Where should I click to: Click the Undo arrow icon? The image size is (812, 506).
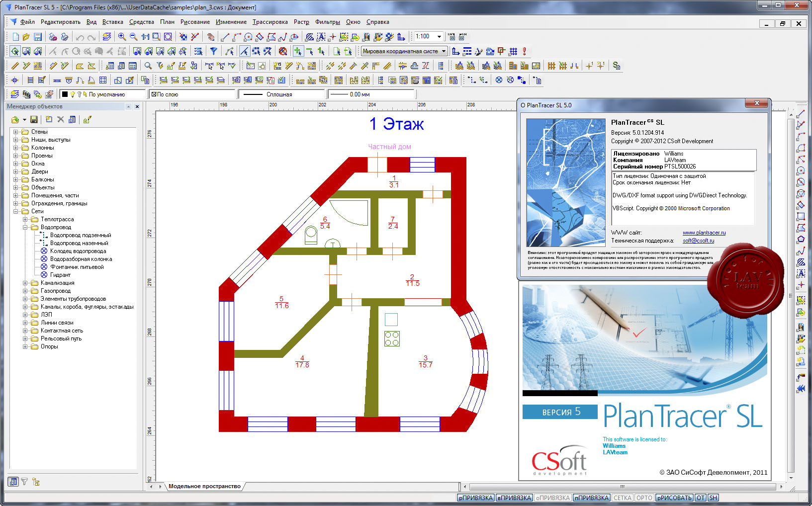coord(80,37)
